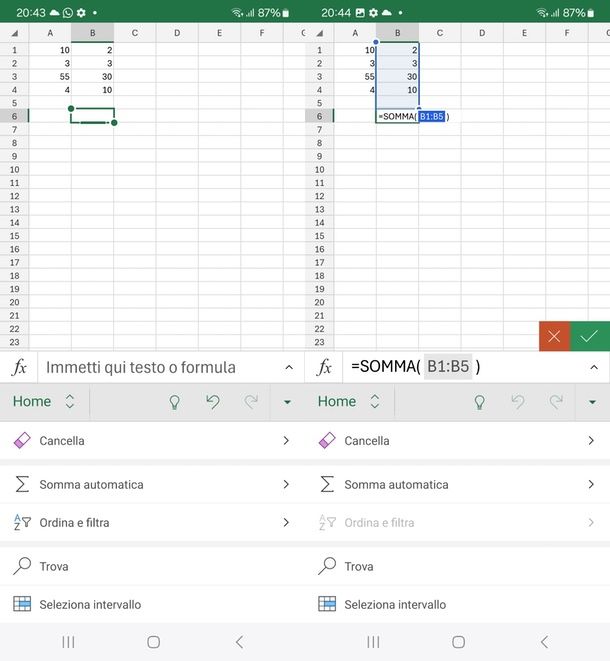Tap Android back button, left screen
The width and height of the screenshot is (610, 661).
click(x=239, y=642)
